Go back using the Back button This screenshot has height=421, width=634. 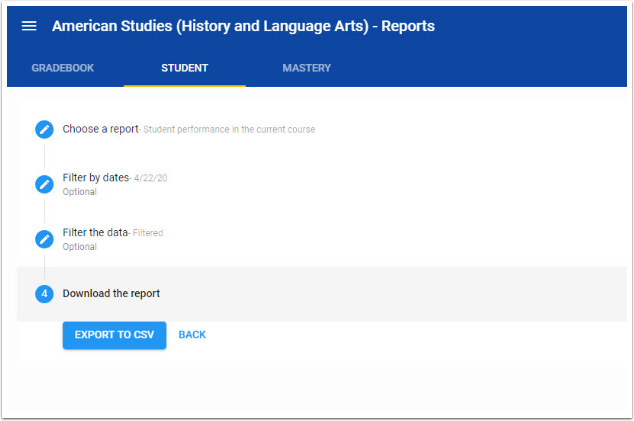pyautogui.click(x=192, y=335)
